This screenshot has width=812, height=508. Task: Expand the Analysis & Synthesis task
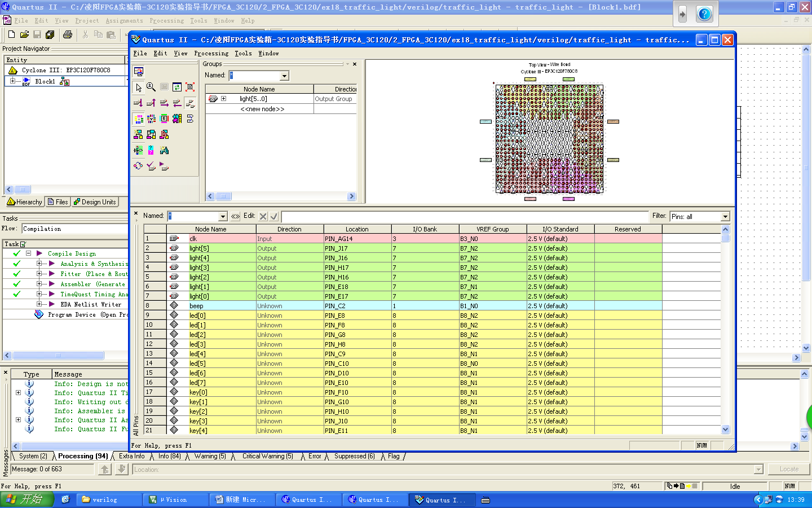(39, 264)
